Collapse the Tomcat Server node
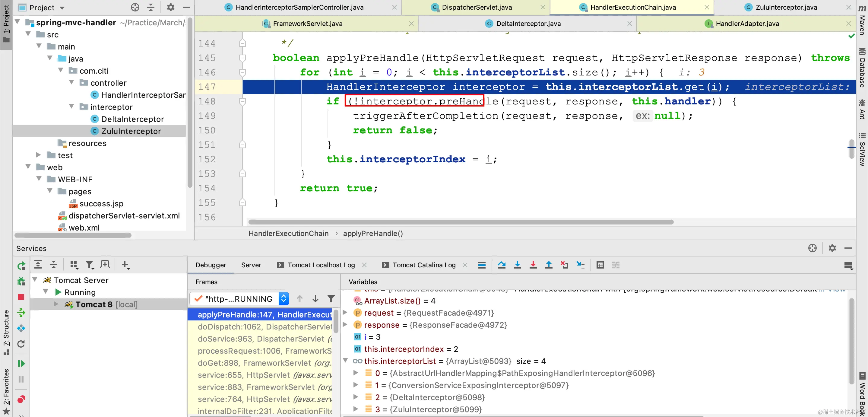Screen dimensions: 868x417 pos(35,280)
